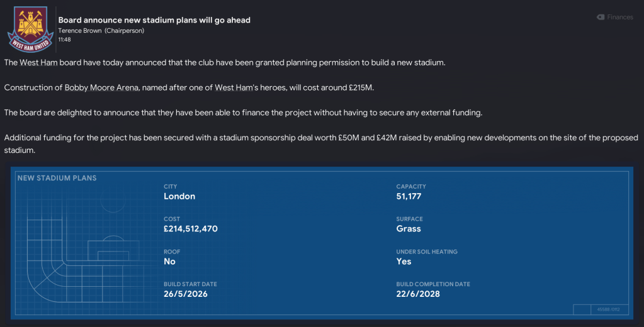Click the Roof value No
Viewport: 644px width, 327px height.
[x=169, y=262]
